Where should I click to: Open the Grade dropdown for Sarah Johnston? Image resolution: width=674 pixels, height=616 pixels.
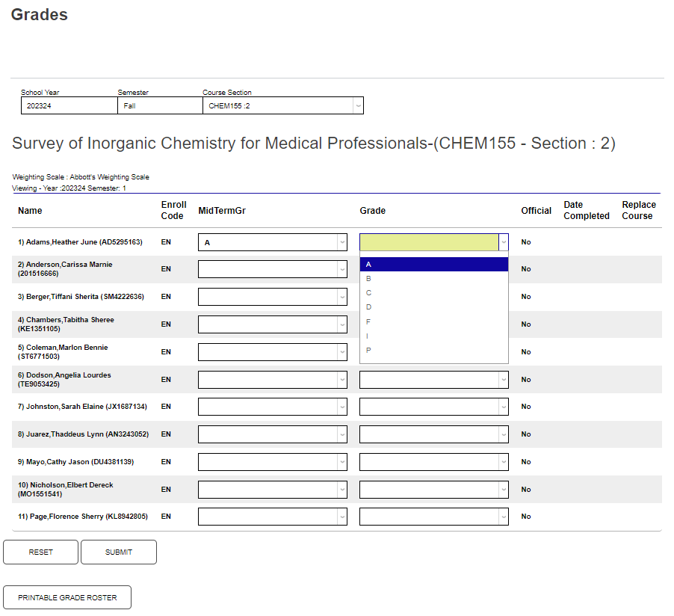pyautogui.click(x=501, y=407)
